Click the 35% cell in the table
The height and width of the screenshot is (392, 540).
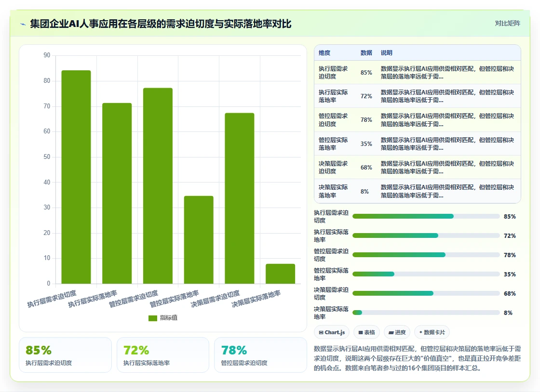[x=366, y=144]
